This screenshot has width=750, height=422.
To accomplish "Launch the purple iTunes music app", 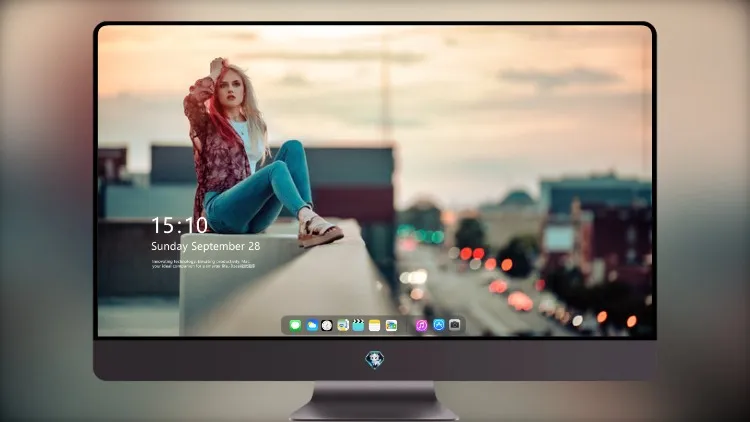I will pyautogui.click(x=421, y=325).
